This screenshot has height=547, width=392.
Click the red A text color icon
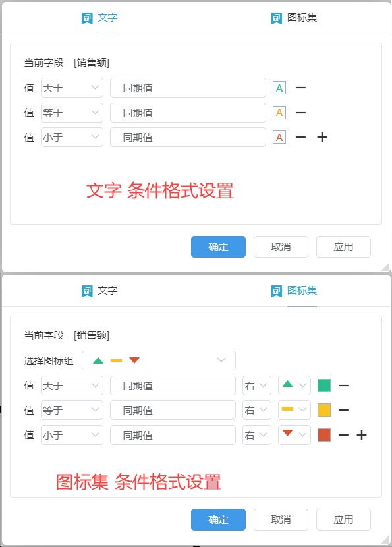click(279, 138)
